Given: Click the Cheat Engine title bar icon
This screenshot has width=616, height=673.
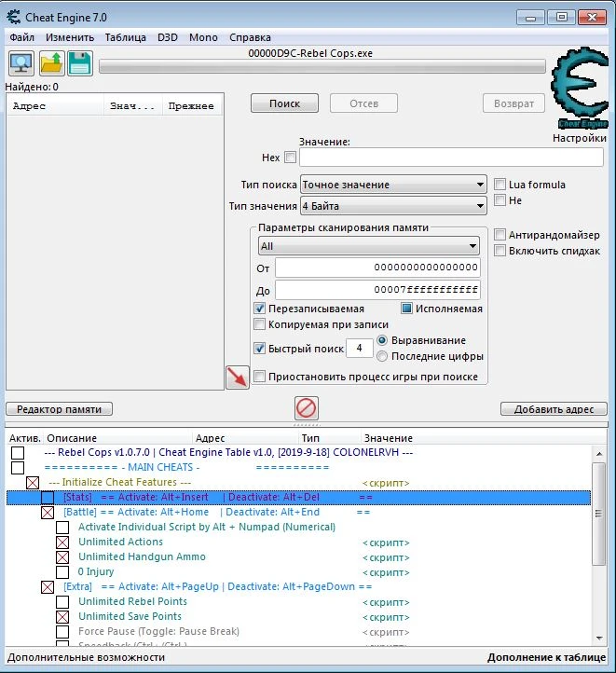Looking at the screenshot, I should [14, 17].
